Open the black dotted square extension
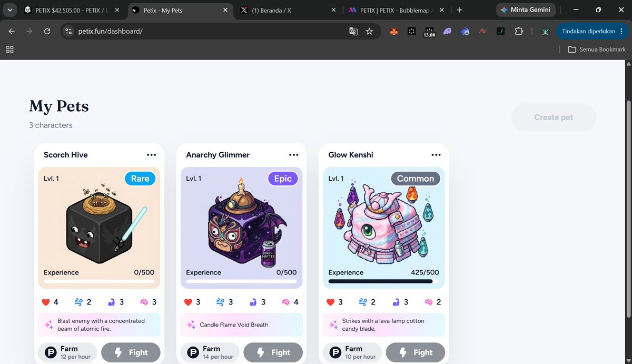Image resolution: width=632 pixels, height=364 pixels. pyautogui.click(x=411, y=32)
